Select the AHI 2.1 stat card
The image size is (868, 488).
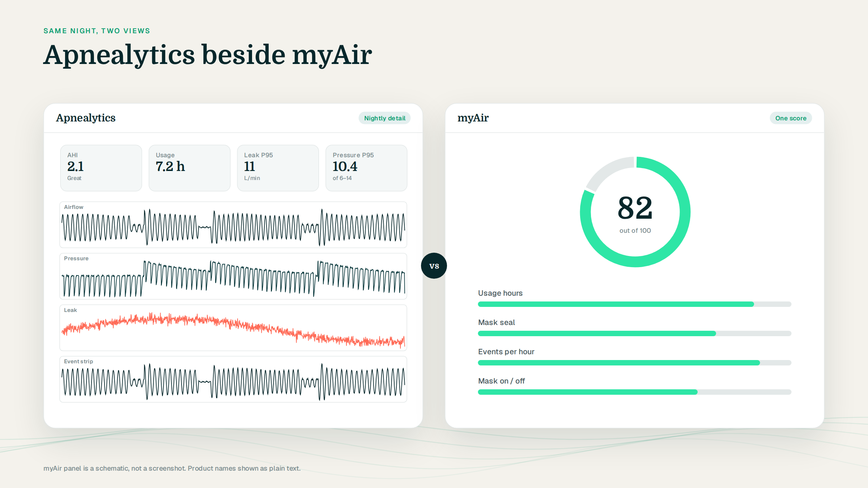(101, 168)
